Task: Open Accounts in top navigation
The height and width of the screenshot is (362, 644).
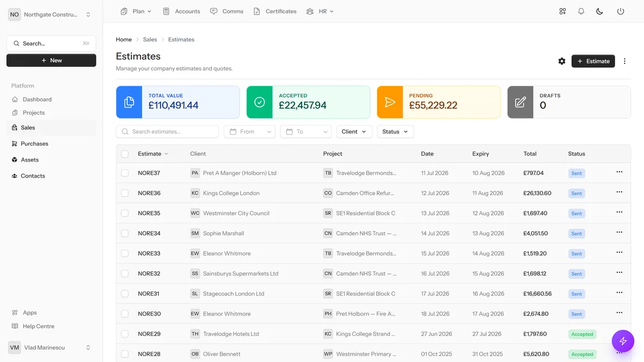Action: point(181,11)
